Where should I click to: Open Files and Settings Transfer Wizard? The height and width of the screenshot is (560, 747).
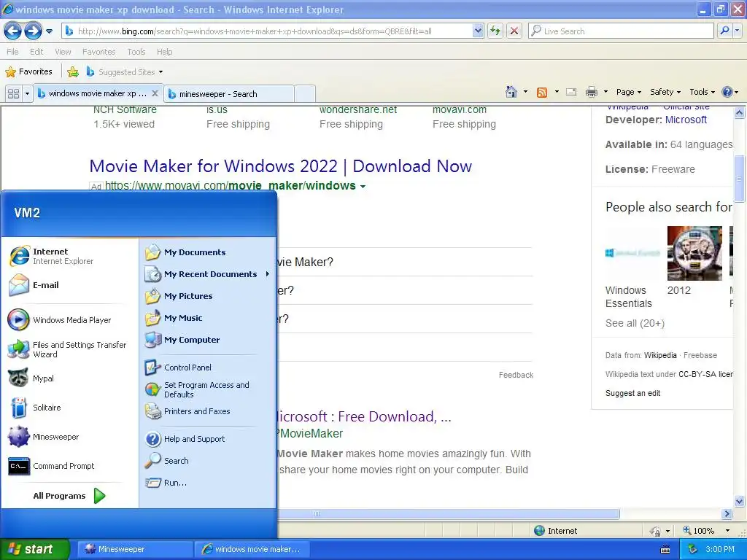point(69,349)
